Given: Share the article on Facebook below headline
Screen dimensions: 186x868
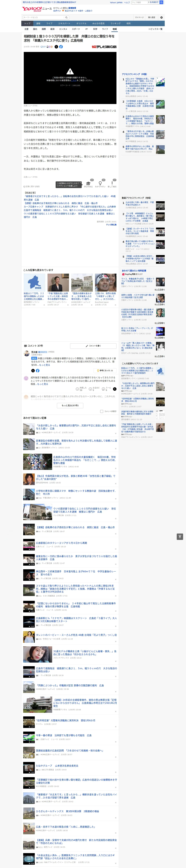Looking at the screenshot, I should [x=61, y=47].
